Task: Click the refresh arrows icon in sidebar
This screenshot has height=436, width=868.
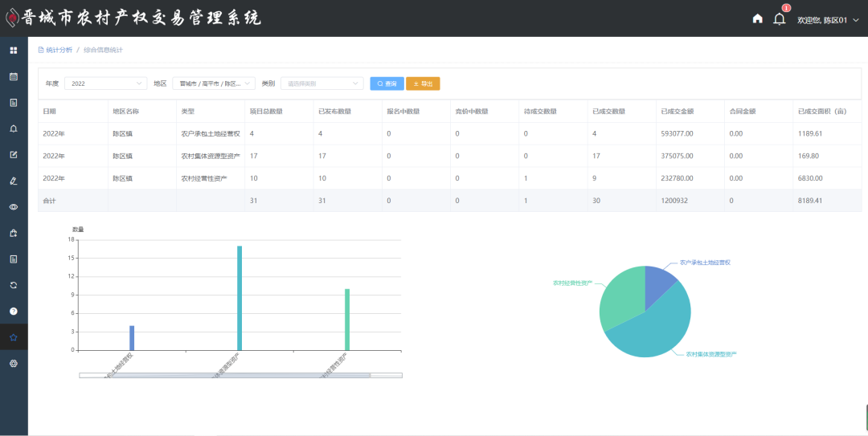Action: [x=14, y=285]
